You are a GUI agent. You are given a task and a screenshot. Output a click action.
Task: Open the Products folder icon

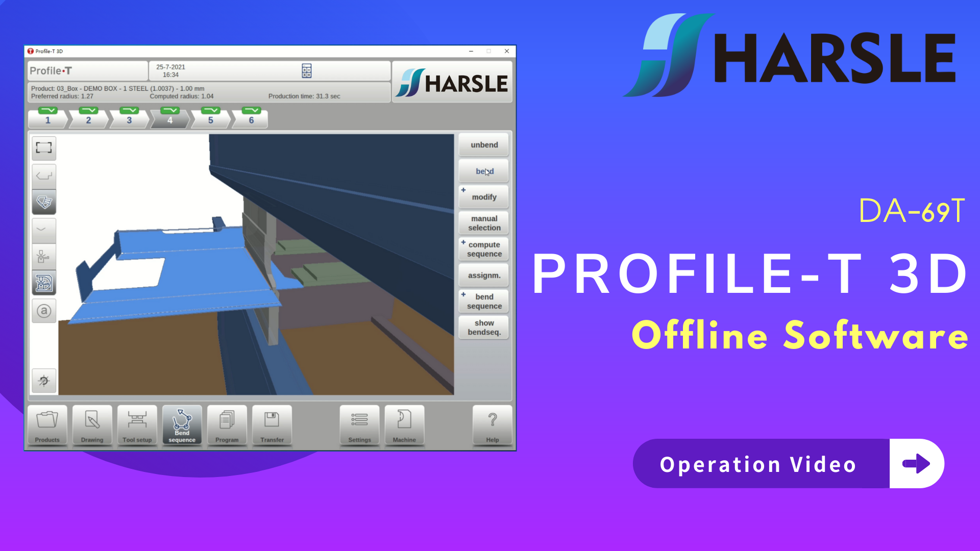46,424
